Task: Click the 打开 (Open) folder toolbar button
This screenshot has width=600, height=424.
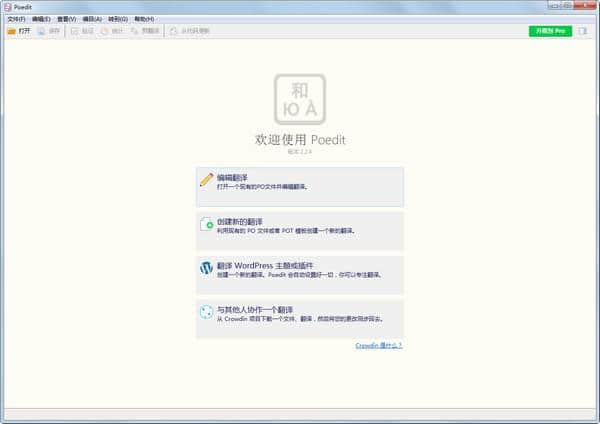Action: click(x=18, y=31)
